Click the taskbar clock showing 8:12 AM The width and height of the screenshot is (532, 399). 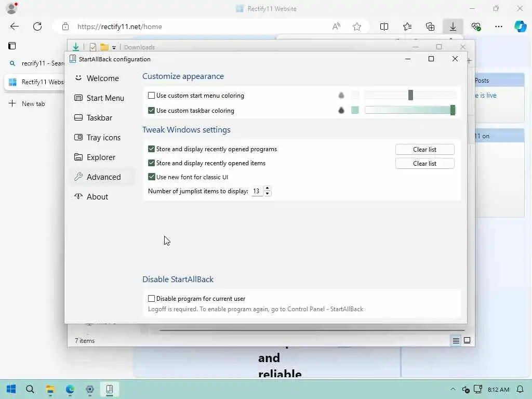click(x=498, y=389)
